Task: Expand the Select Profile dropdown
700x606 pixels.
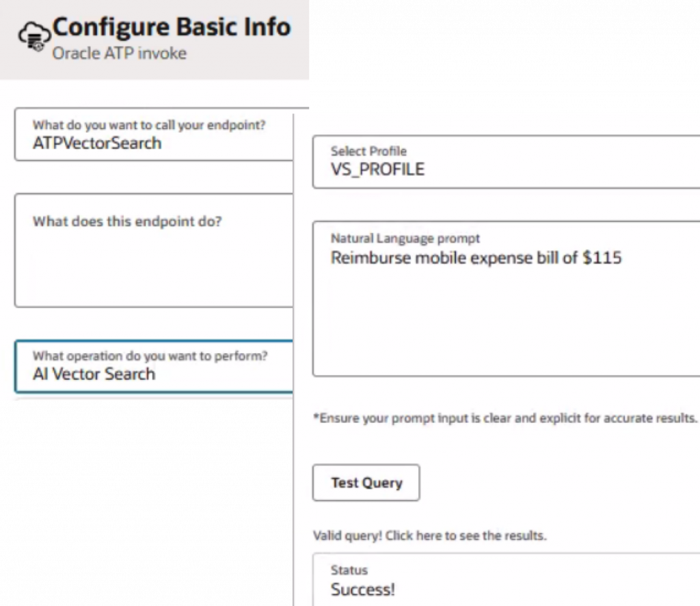Action: pyautogui.click(x=506, y=162)
